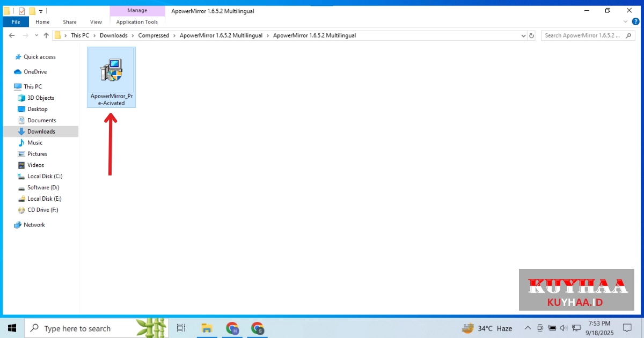The image size is (644, 338).
Task: Open the 34°C Haze weather widget
Action: [x=487, y=328]
